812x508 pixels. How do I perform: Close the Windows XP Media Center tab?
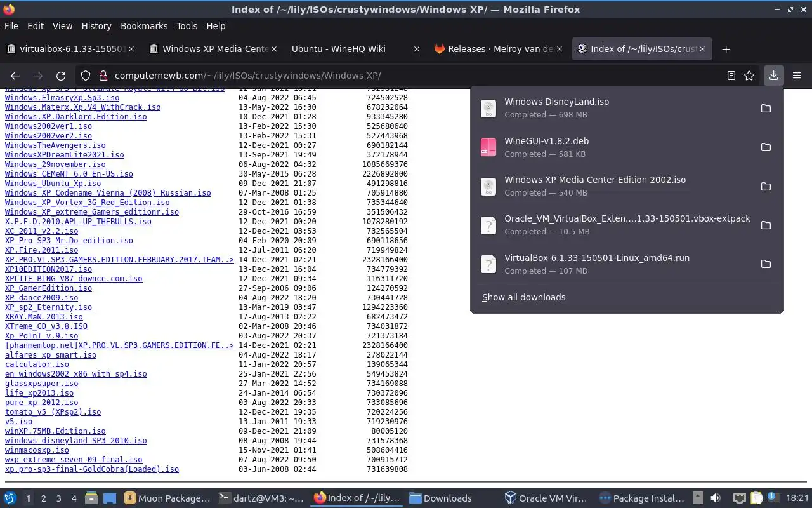click(x=274, y=49)
